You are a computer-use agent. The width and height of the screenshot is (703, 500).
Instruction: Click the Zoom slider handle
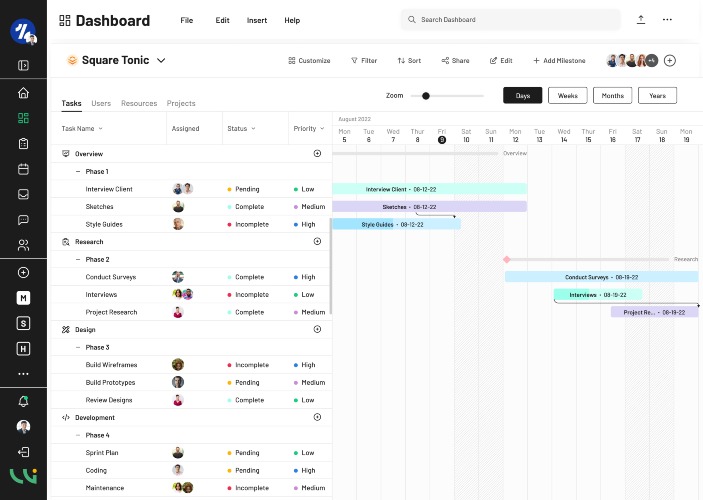click(x=426, y=96)
